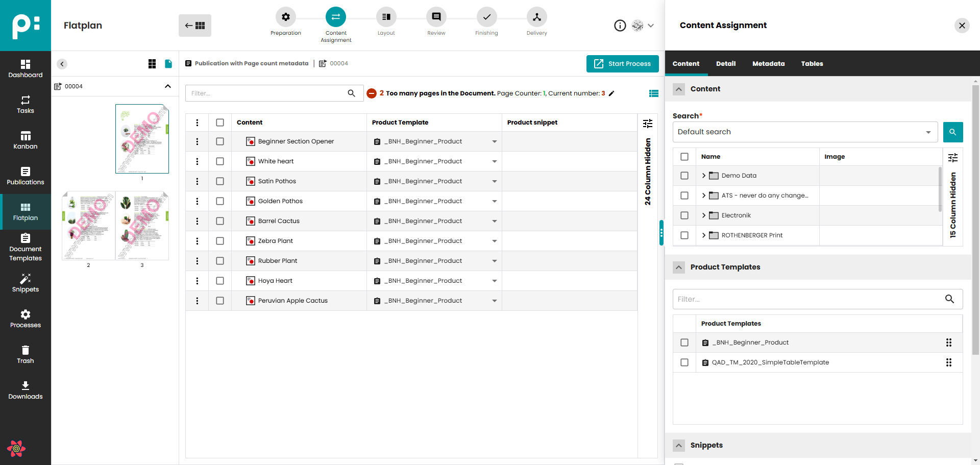
Task: Open product template dropdown for White heart
Action: point(494,161)
